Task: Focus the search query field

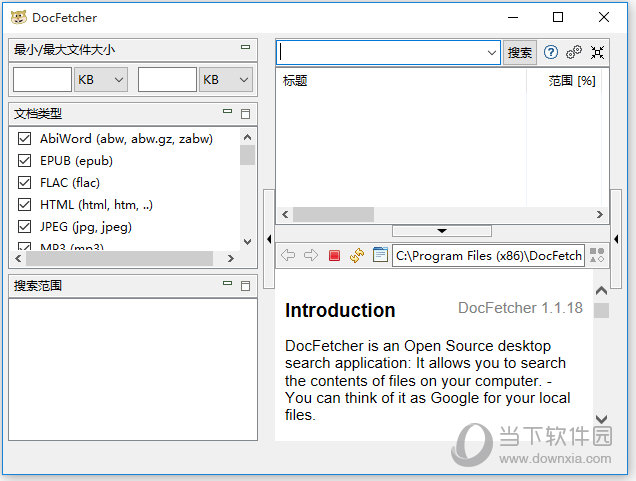Action: [388, 53]
